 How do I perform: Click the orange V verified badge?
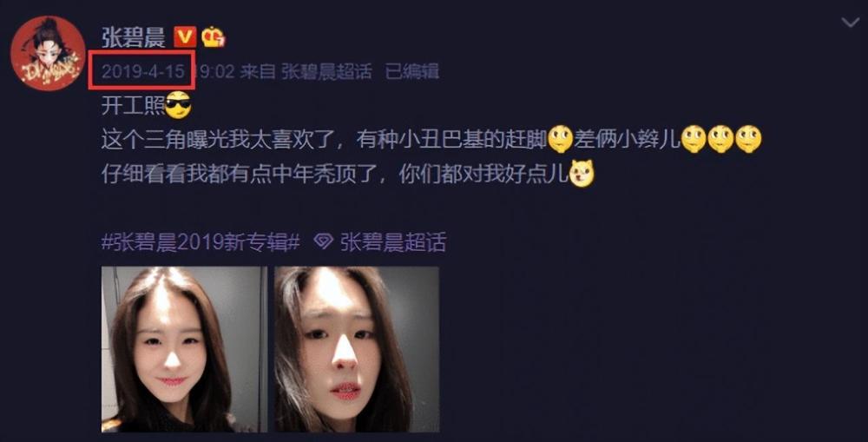click(x=184, y=37)
